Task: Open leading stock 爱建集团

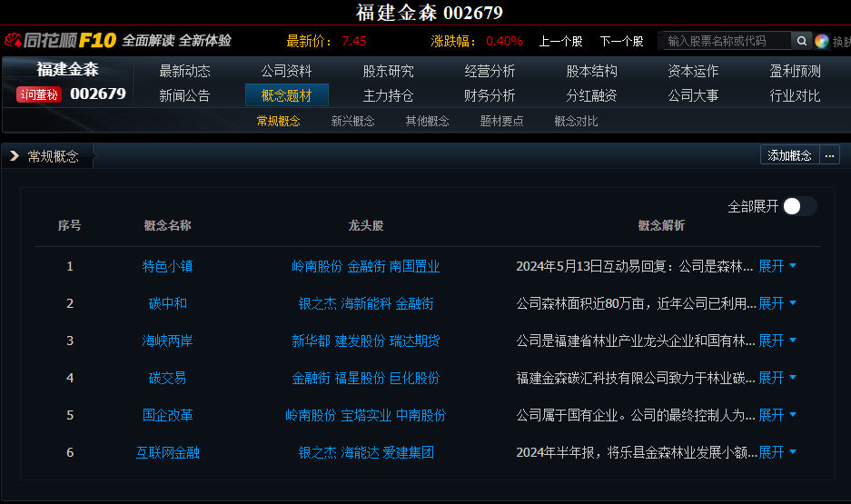Action: pos(409,452)
